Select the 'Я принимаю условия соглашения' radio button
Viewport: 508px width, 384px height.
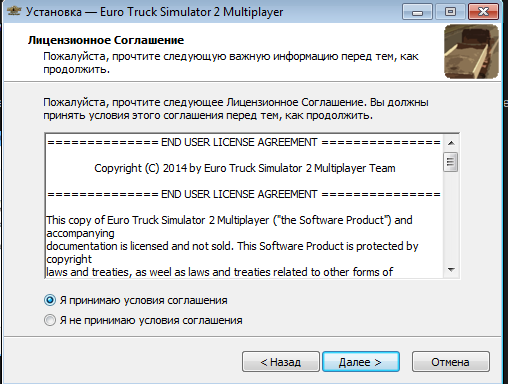pyautogui.click(x=50, y=300)
